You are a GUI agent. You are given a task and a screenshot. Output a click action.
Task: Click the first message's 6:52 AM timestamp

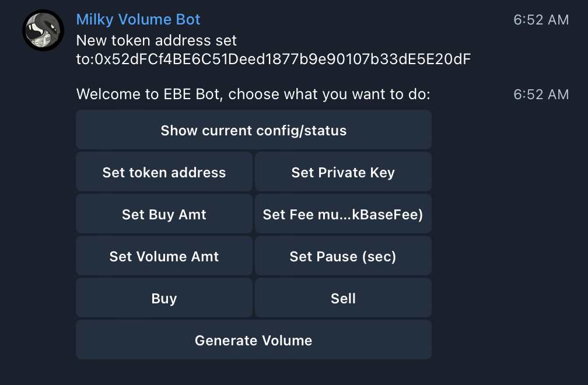(x=541, y=20)
